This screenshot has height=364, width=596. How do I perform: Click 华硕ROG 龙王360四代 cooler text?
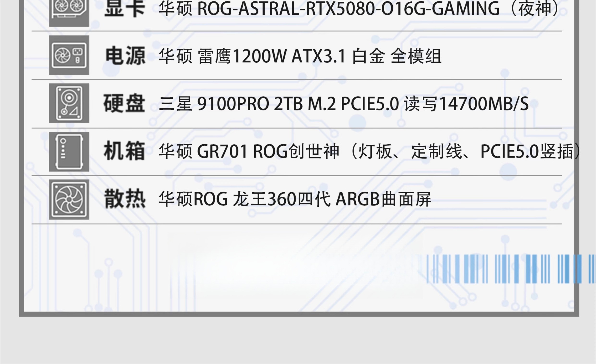pos(245,199)
